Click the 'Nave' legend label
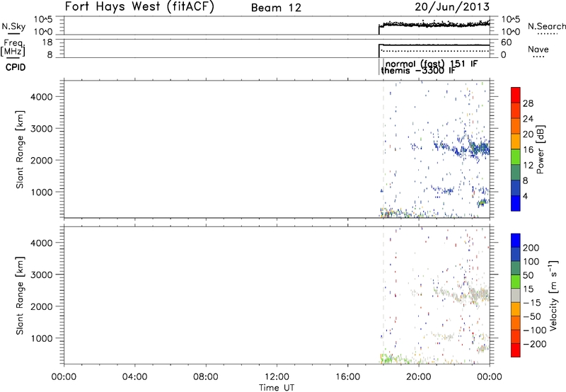The width and height of the screenshot is (566, 392). tap(538, 49)
